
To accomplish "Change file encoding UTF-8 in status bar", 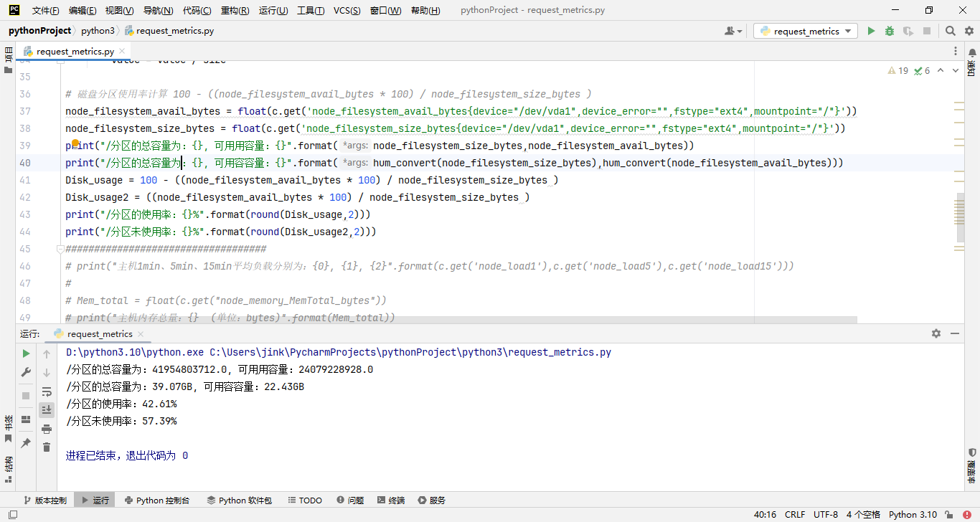I will coord(826,515).
